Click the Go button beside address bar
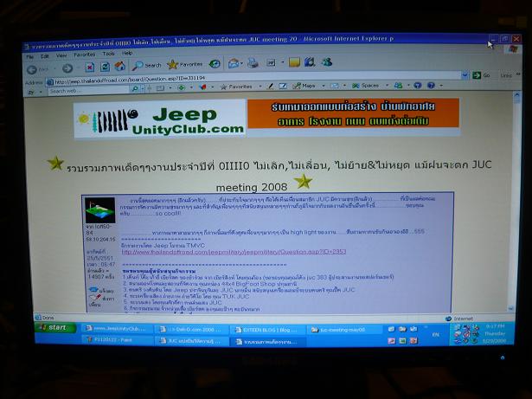The height and width of the screenshot is (399, 532). 480,76
